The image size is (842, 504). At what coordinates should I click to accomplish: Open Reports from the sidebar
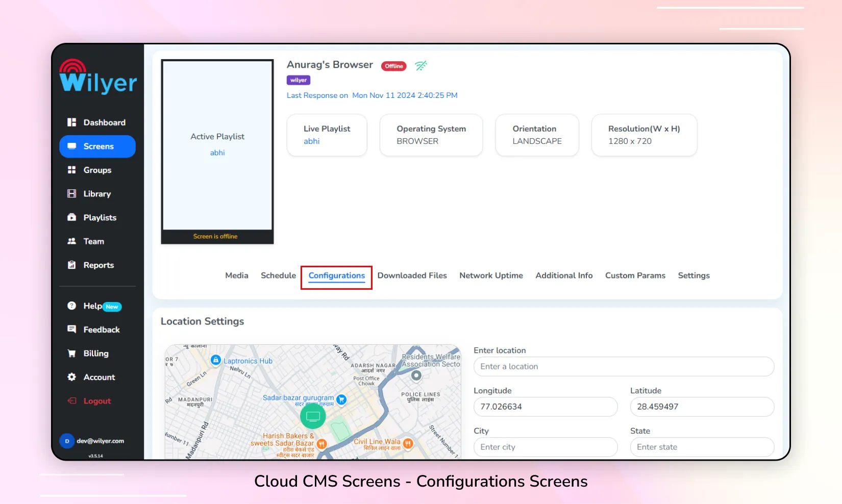[97, 265]
